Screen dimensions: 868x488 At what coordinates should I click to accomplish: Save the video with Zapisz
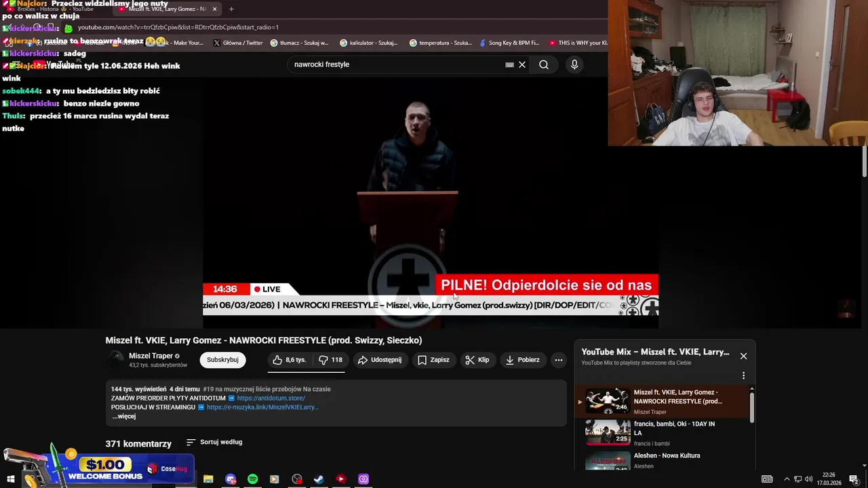click(x=433, y=360)
